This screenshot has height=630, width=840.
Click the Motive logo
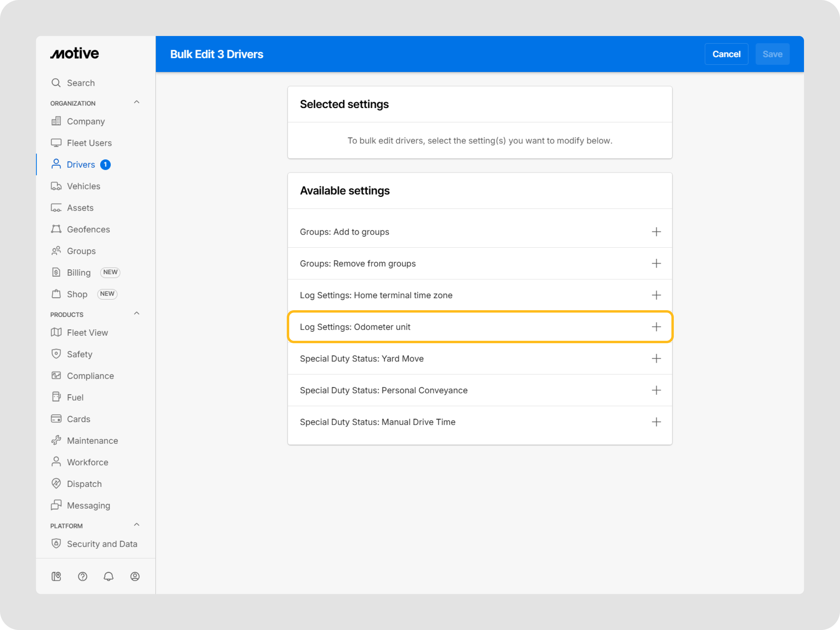click(x=75, y=53)
